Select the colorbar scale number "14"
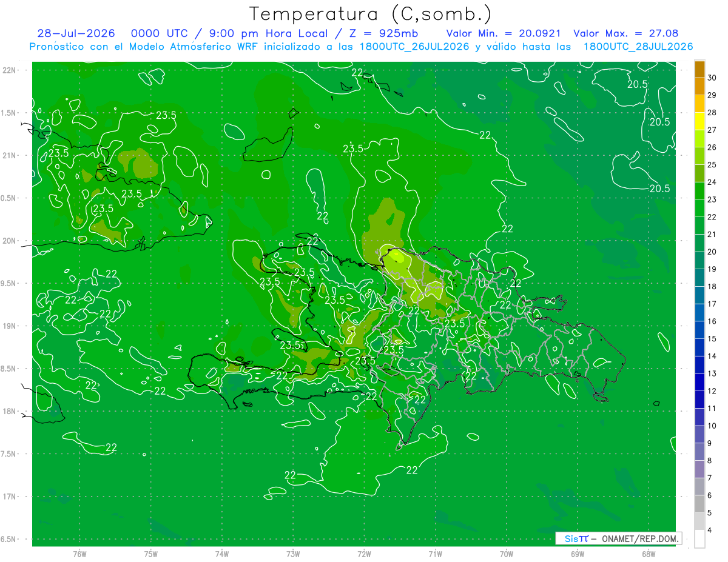 [x=712, y=356]
